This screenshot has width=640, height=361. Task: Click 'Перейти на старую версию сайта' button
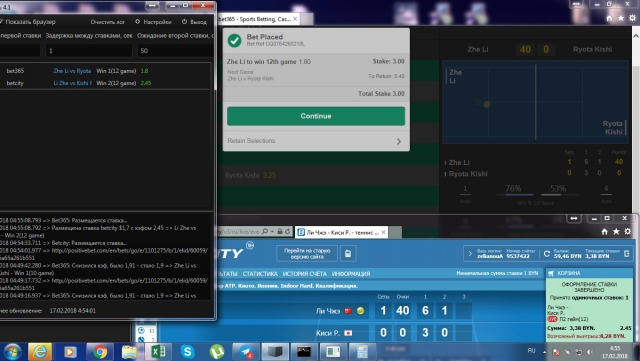307,254
